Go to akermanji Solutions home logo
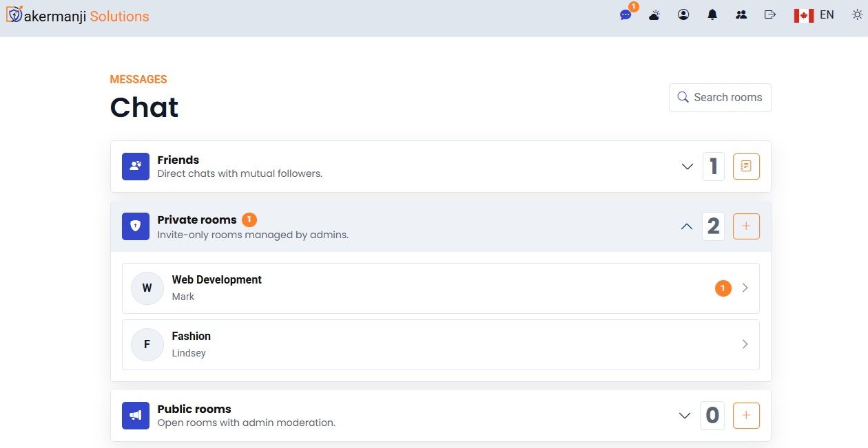The height and width of the screenshot is (448, 868). tap(78, 16)
